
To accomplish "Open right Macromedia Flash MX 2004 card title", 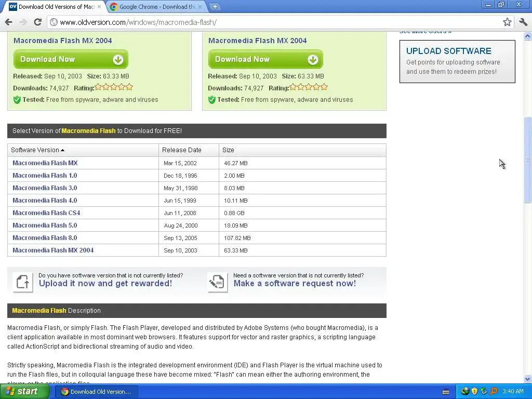I will [x=257, y=41].
